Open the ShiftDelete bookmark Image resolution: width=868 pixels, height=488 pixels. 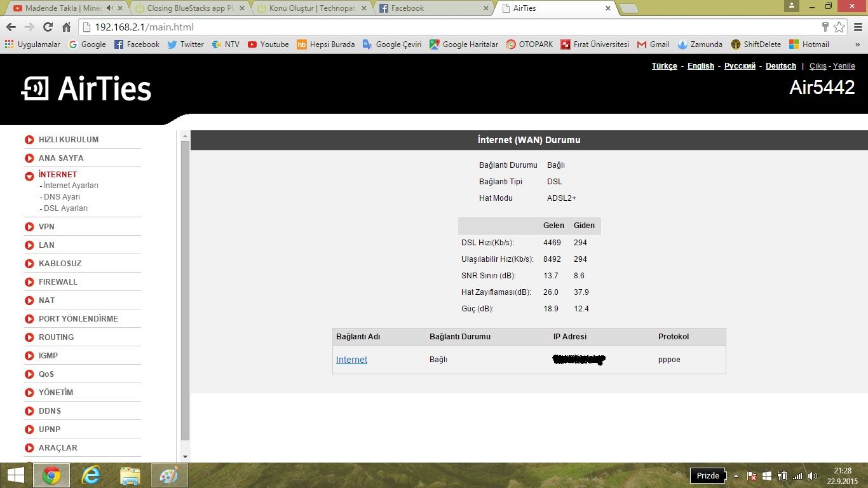756,44
